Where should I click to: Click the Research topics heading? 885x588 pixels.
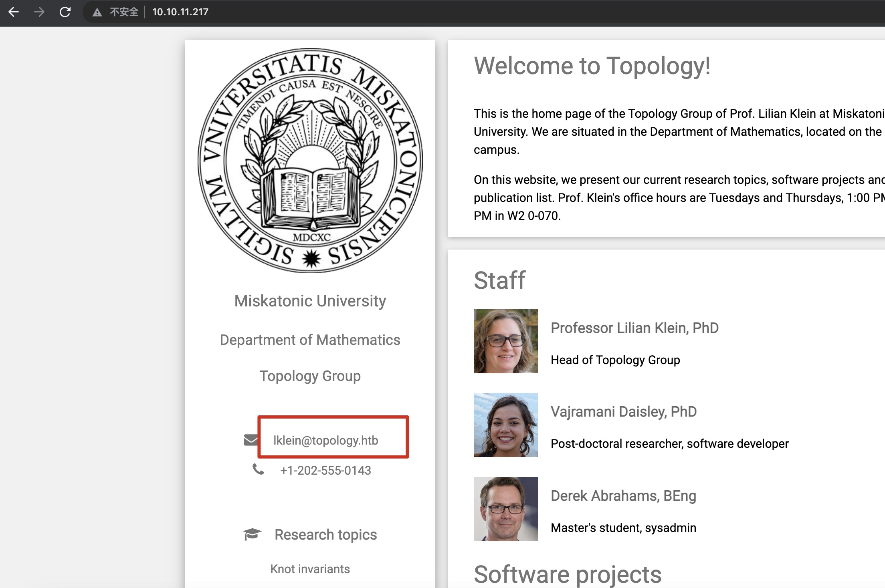pyautogui.click(x=325, y=534)
